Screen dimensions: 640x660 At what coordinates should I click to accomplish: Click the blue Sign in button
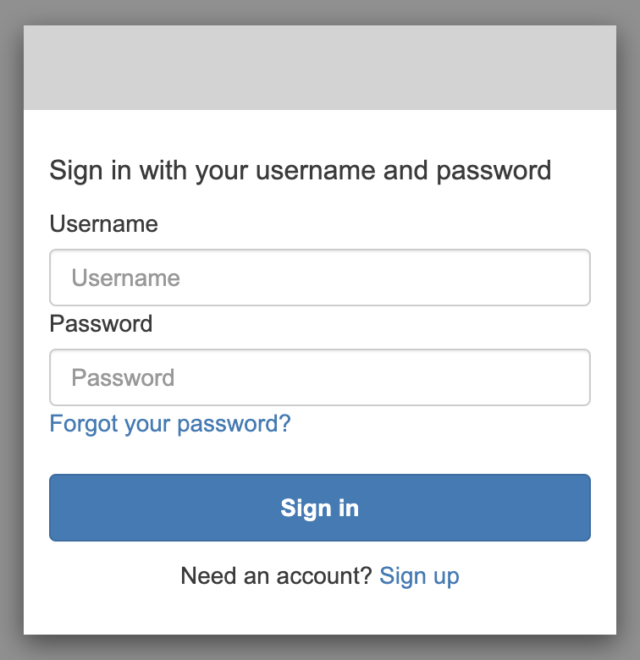click(320, 508)
